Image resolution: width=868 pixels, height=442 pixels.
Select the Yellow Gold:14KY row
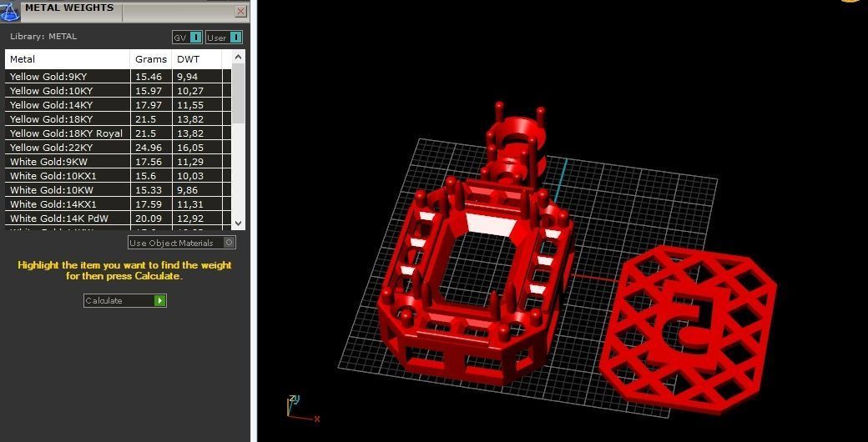pyautogui.click(x=118, y=105)
